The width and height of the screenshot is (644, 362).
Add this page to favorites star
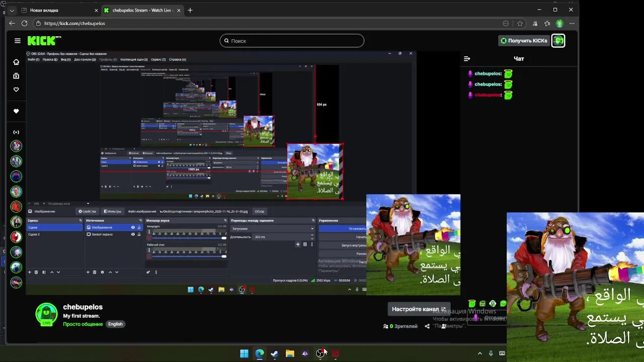point(520,23)
